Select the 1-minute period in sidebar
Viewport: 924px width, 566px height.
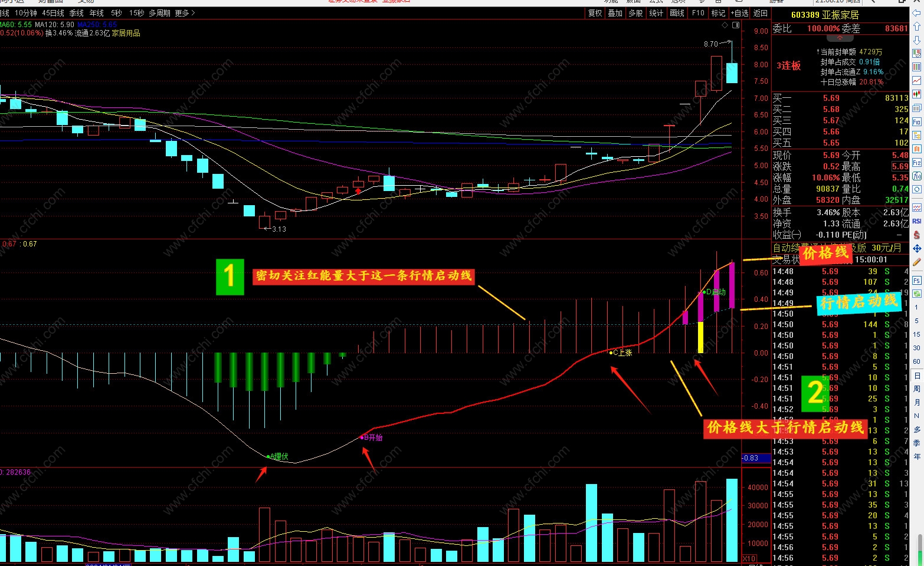coord(917,307)
